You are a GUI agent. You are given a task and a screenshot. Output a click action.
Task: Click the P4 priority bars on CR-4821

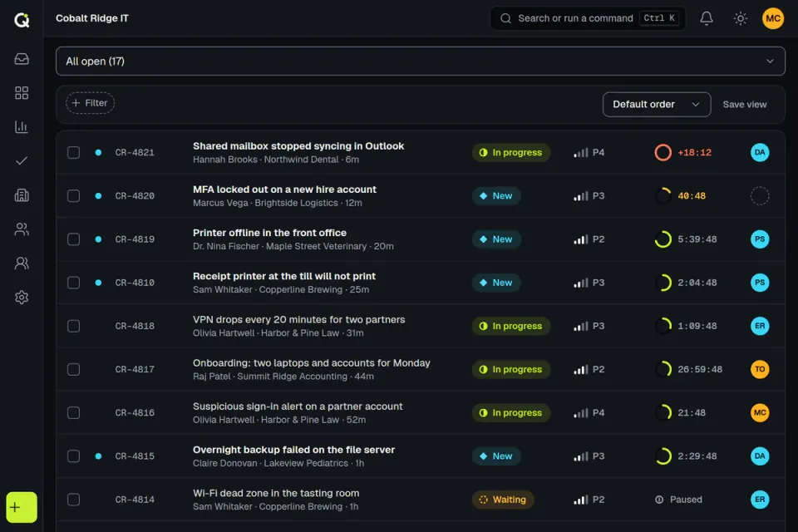click(581, 152)
